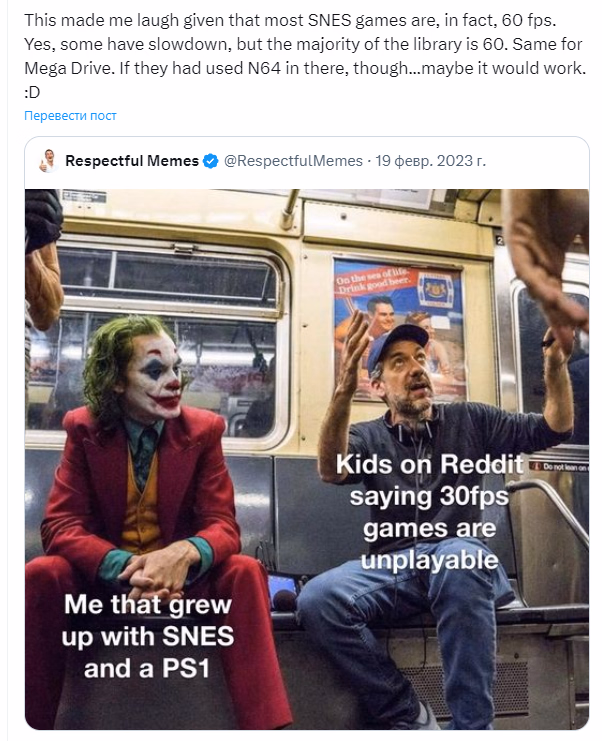Click the "Kids on Reddit saying 30fps" caption

pos(430,512)
